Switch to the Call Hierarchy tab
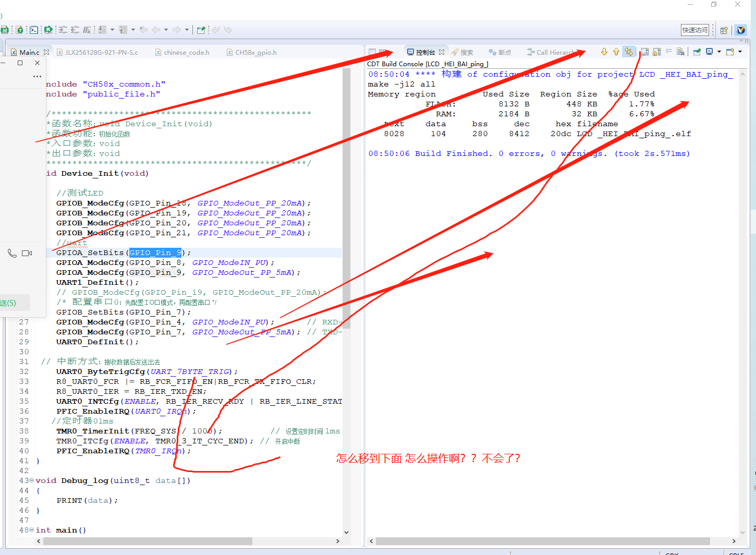Screen dimensions: 756x555 [552, 52]
